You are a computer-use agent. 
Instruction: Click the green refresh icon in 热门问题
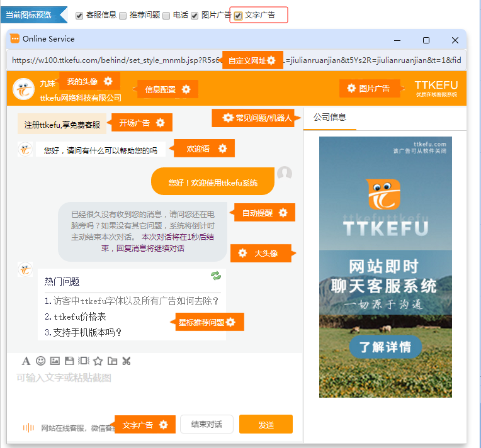tap(216, 276)
